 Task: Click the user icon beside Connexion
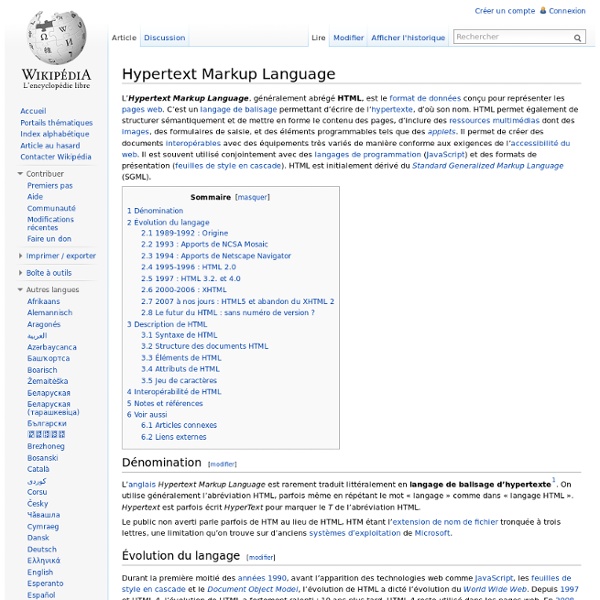click(x=543, y=10)
